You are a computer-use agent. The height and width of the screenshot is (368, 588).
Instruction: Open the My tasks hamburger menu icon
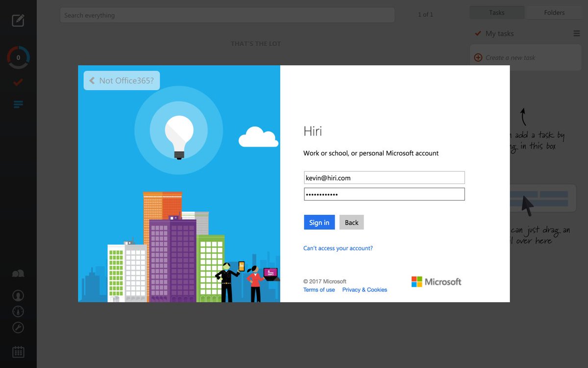tap(577, 34)
